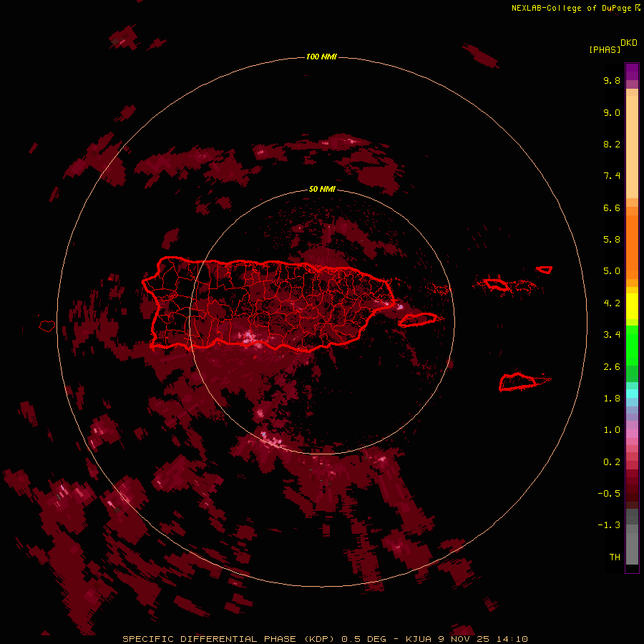Click the small Mona island outline to the west

(47, 326)
